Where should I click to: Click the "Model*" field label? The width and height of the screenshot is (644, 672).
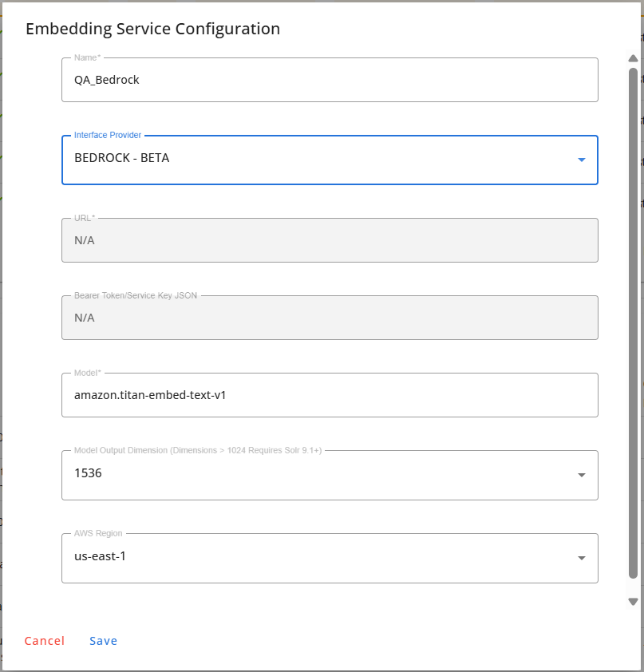(89, 373)
